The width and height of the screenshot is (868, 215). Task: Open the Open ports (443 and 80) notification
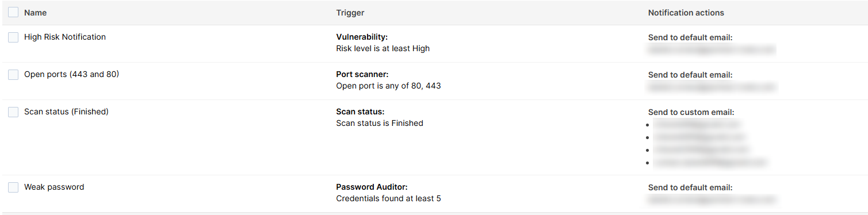71,74
